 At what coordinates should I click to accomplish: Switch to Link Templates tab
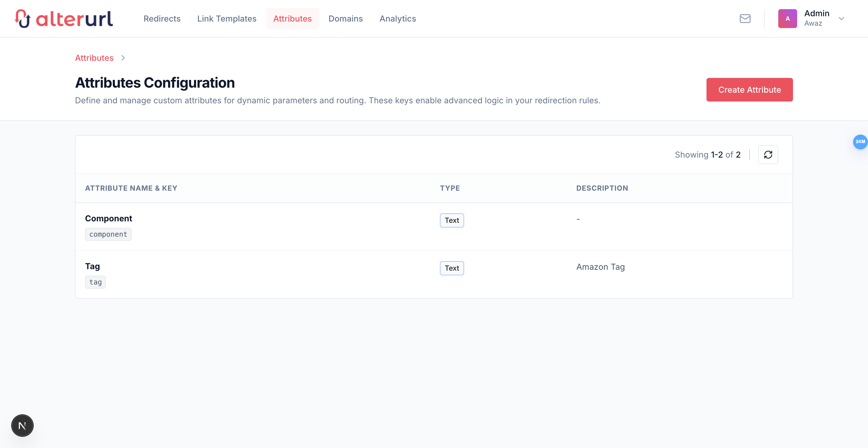pos(226,19)
